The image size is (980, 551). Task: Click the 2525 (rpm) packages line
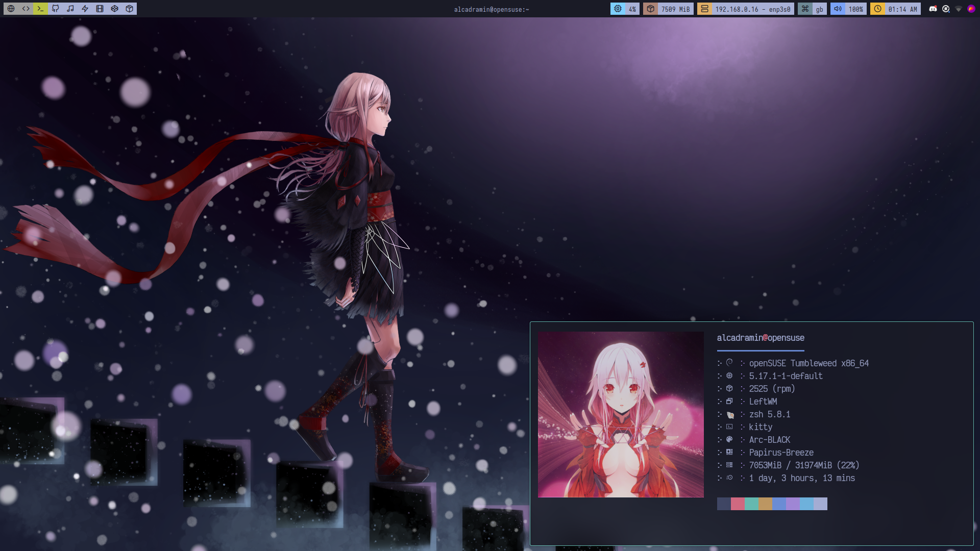[772, 389]
